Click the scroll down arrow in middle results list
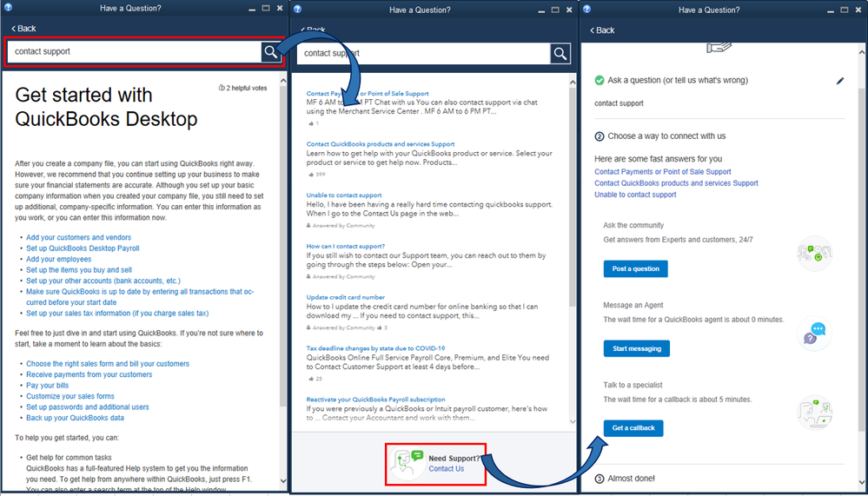This screenshot has height=496, width=868. click(573, 421)
